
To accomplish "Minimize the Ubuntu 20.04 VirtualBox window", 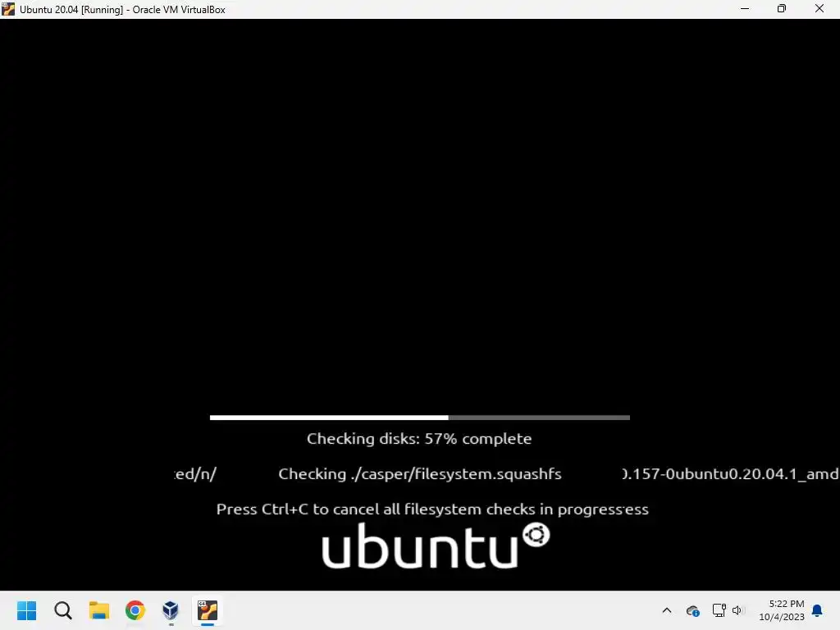I will pos(745,8).
